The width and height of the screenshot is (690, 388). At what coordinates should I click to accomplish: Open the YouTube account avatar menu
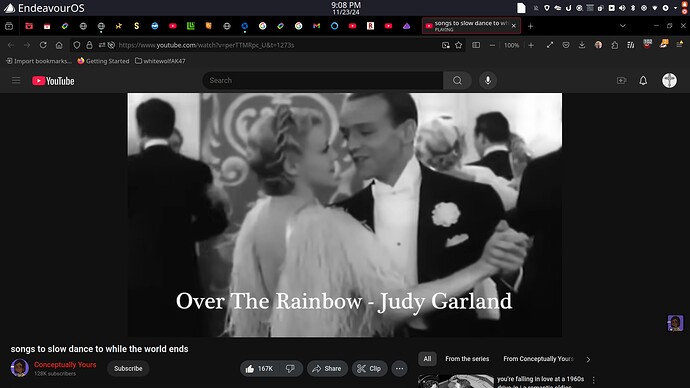(669, 81)
